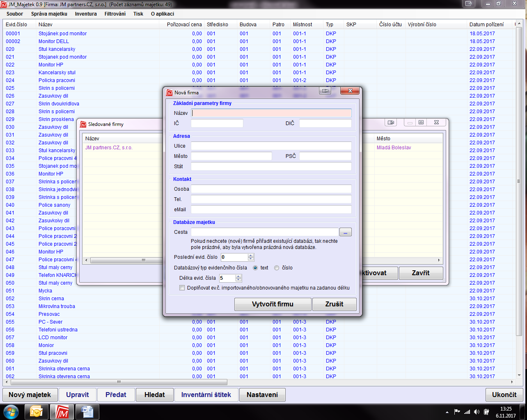The height and width of the screenshot is (420, 527).
Task: Open the Inventura menu
Action: coord(86,14)
